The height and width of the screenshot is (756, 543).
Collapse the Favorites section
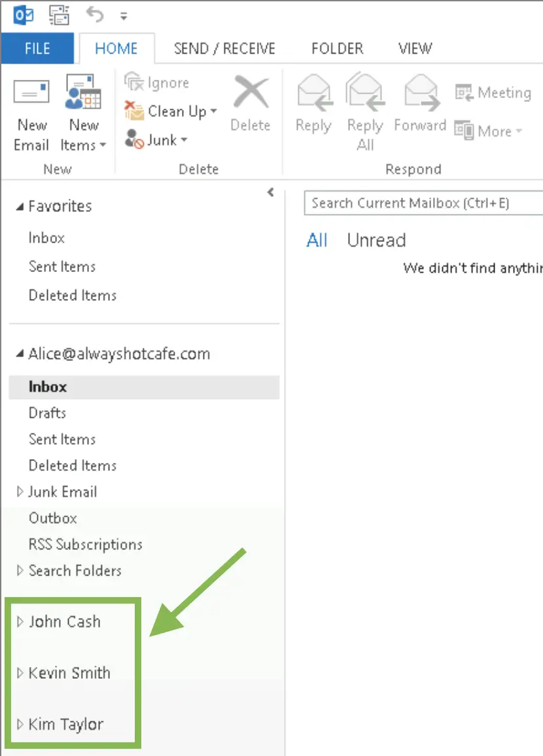point(19,206)
